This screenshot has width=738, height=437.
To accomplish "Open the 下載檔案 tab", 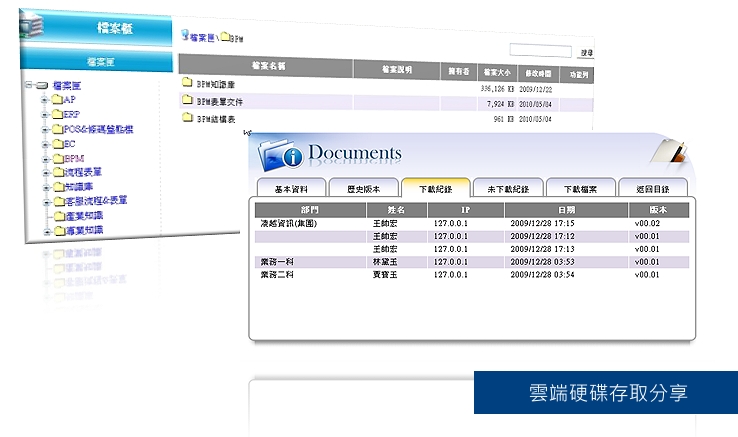I will coord(580,188).
